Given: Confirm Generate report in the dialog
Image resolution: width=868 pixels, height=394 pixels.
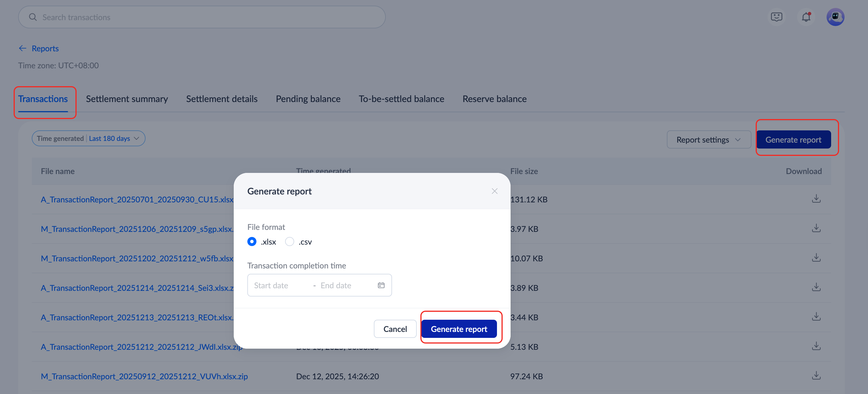Looking at the screenshot, I should pyautogui.click(x=459, y=329).
